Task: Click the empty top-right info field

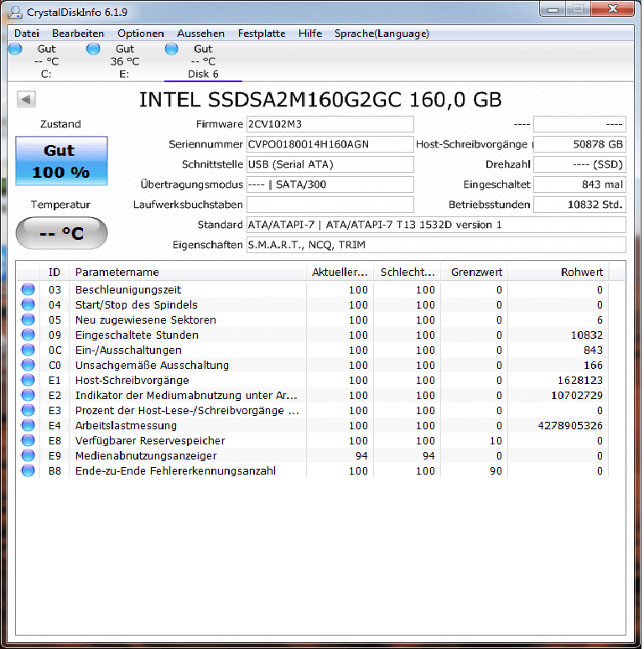Action: (x=579, y=124)
